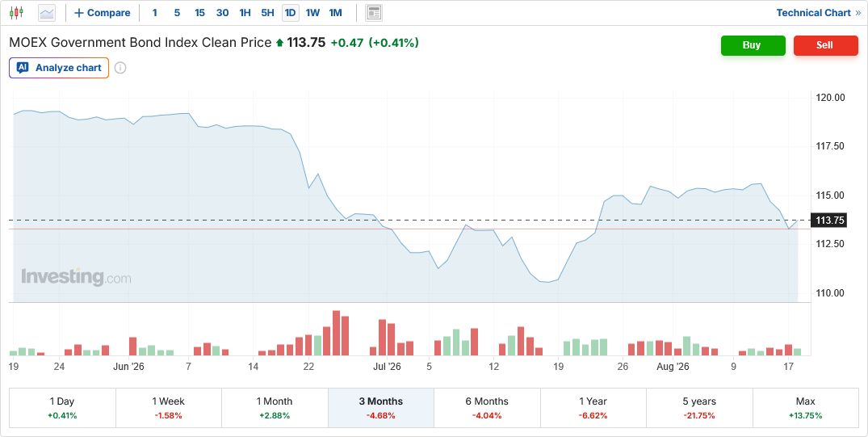Open the news/layout panel icon
The image size is (868, 437).
click(374, 13)
